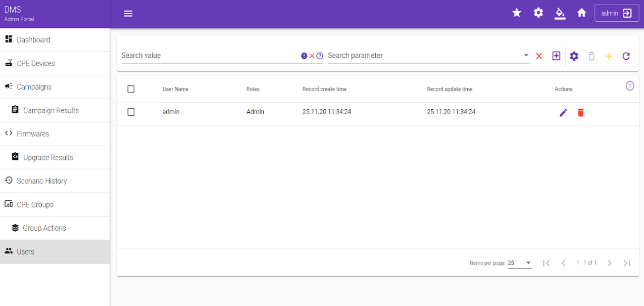Open table settings gear in toolbar
The image size is (644, 306).
[x=574, y=56]
